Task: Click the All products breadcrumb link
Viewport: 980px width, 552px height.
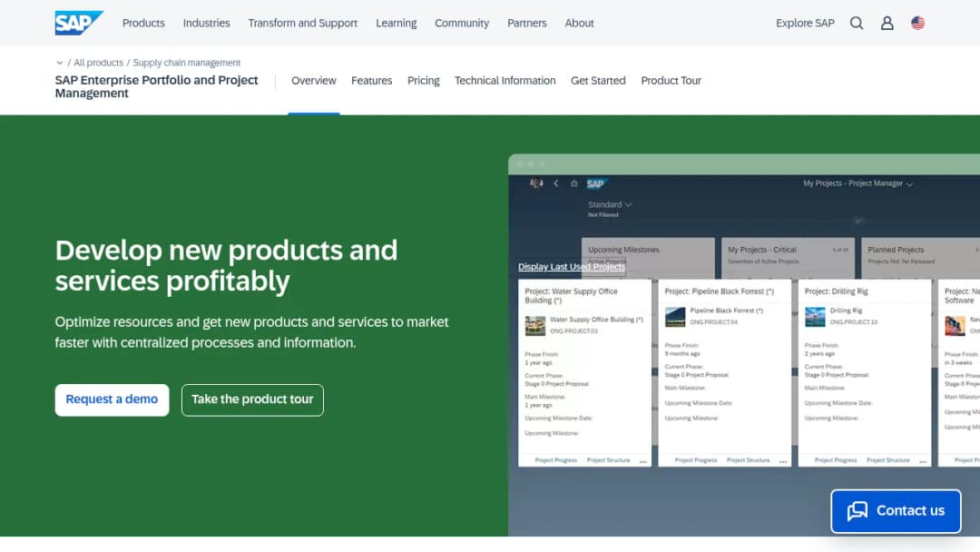Action: coord(98,63)
